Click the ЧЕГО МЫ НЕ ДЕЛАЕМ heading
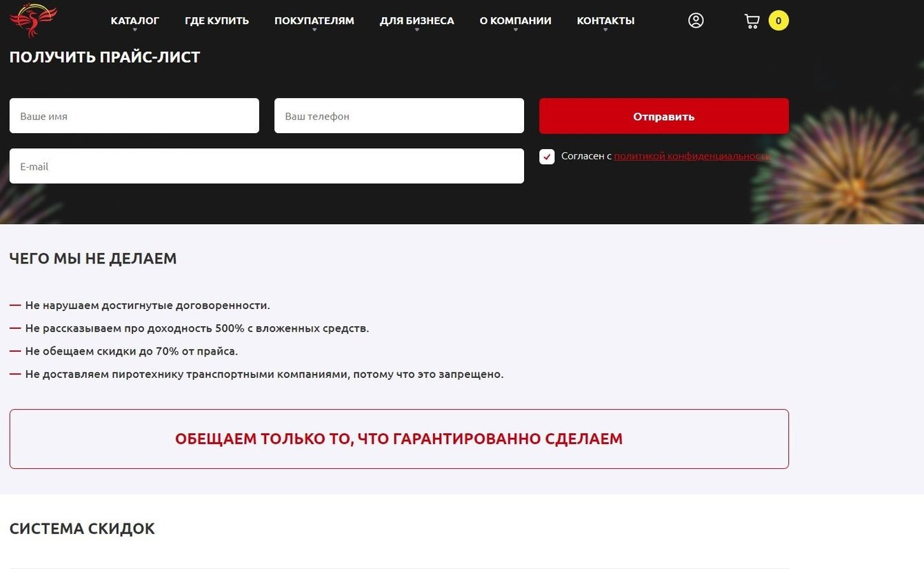 [93, 259]
